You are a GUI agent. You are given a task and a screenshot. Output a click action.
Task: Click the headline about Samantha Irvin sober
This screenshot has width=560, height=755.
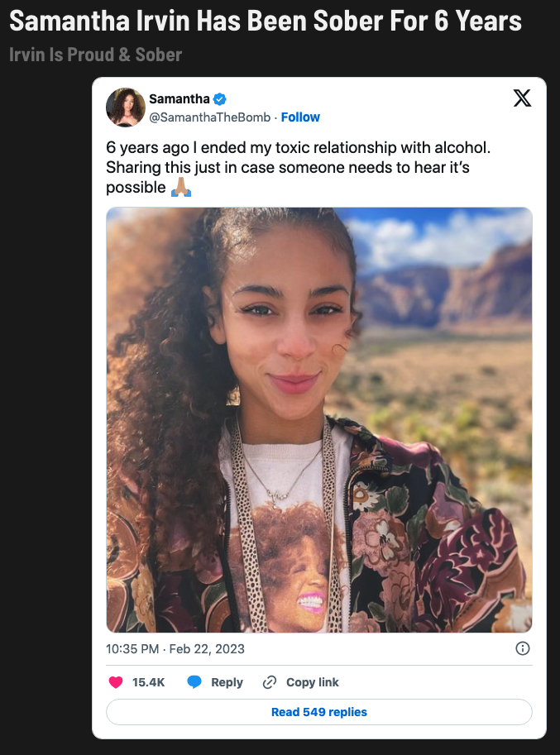coord(266,21)
